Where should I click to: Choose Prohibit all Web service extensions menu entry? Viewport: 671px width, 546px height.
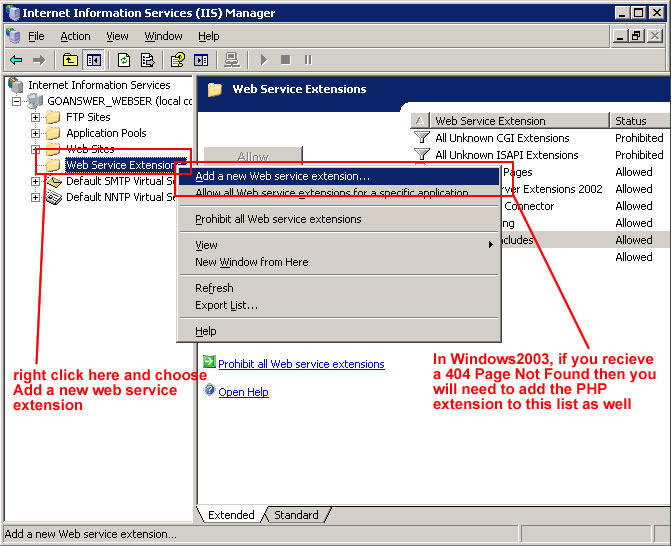339,219
